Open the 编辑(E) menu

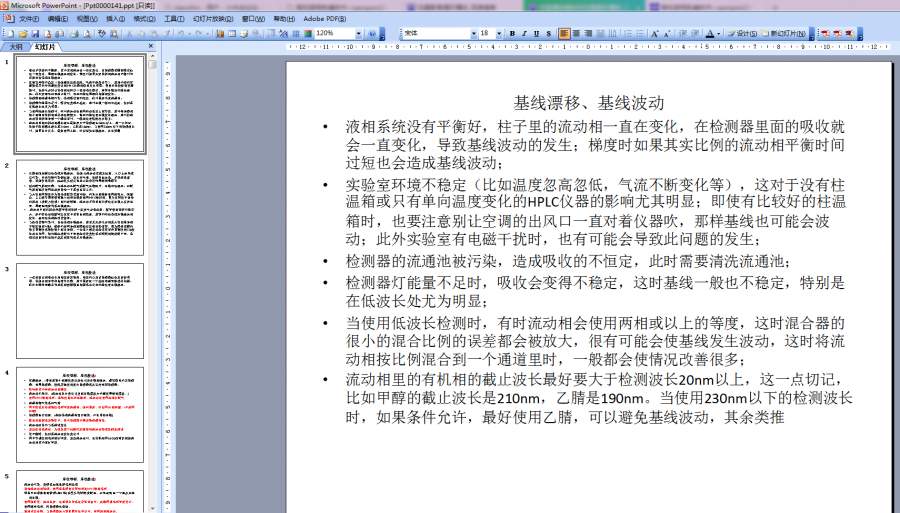tap(58, 19)
